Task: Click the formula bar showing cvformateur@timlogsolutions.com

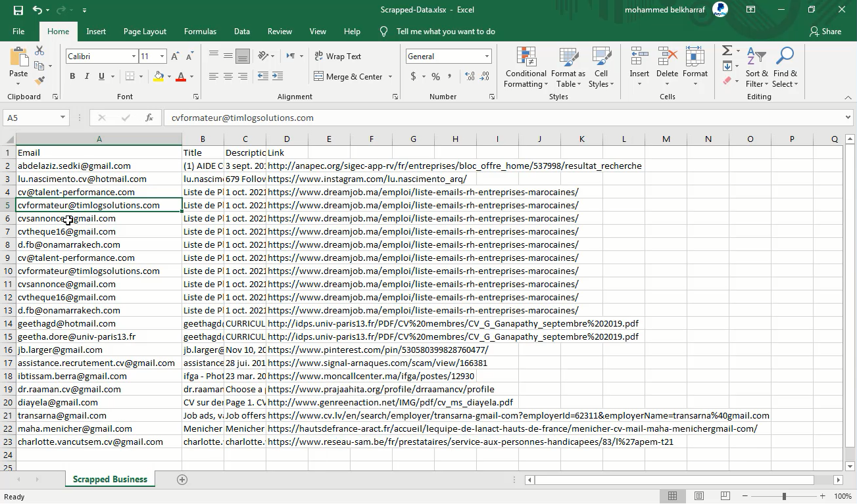Action: pyautogui.click(x=503, y=118)
